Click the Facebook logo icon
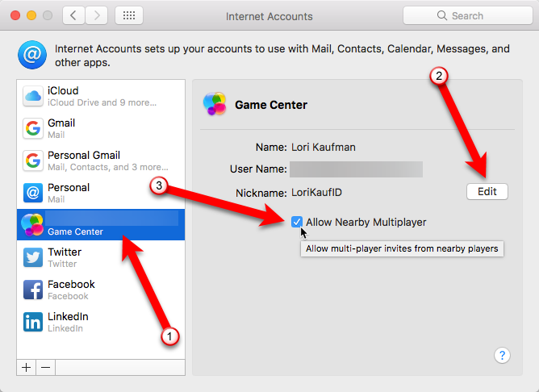 pyautogui.click(x=33, y=290)
